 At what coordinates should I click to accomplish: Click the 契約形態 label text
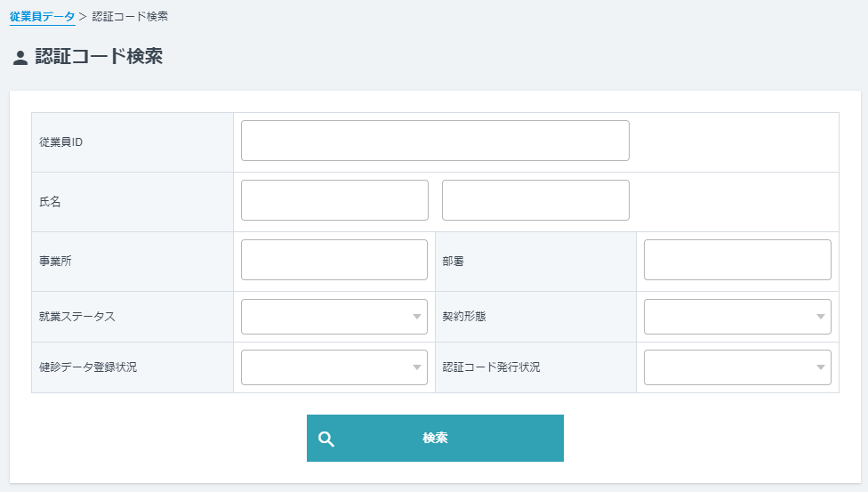point(464,317)
